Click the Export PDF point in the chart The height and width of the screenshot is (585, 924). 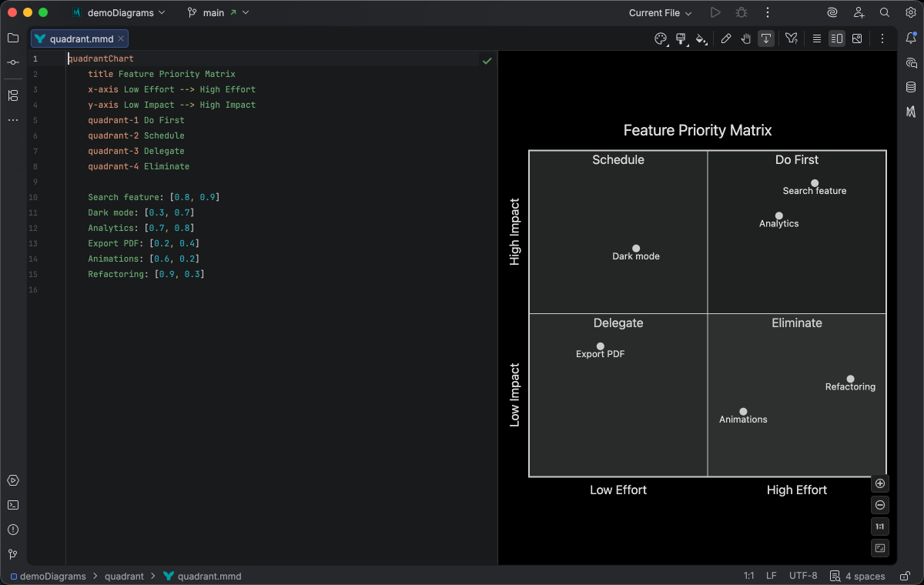(x=601, y=346)
